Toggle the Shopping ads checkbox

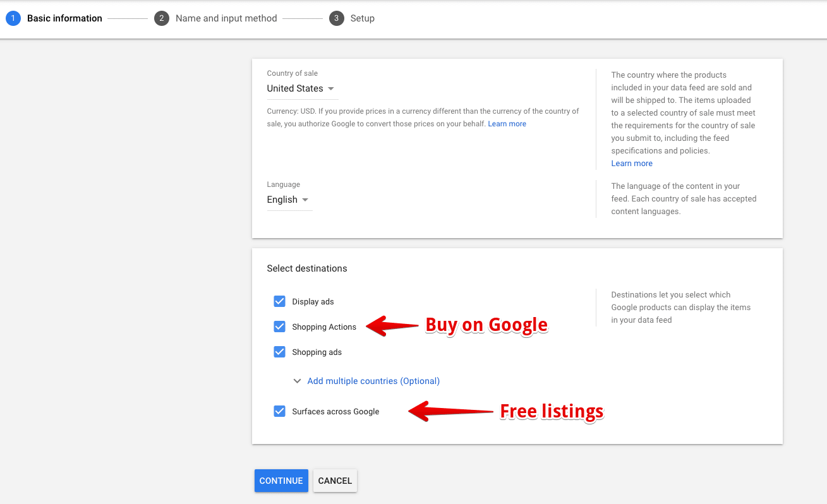279,352
